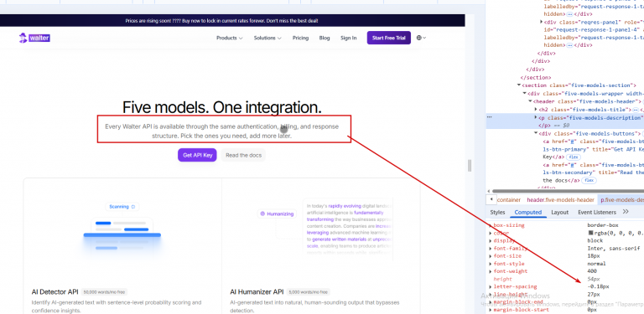Open the Blog link

tap(324, 38)
